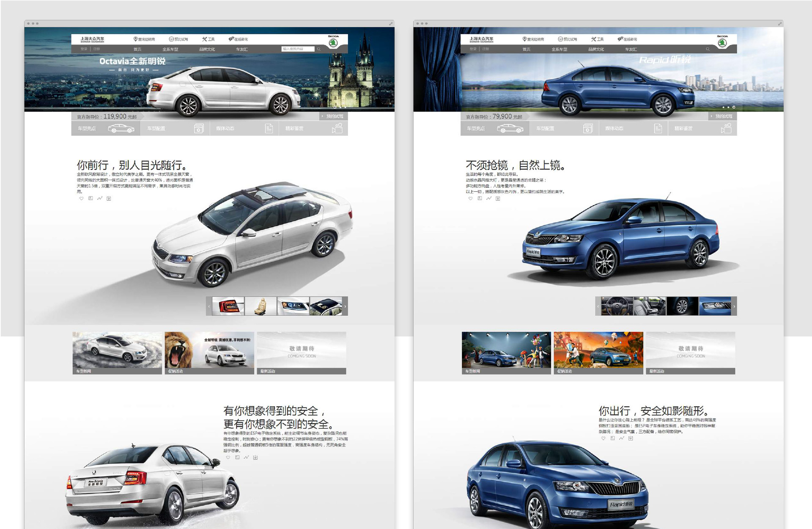Click Skoda logo on Rapid page

tap(722, 42)
